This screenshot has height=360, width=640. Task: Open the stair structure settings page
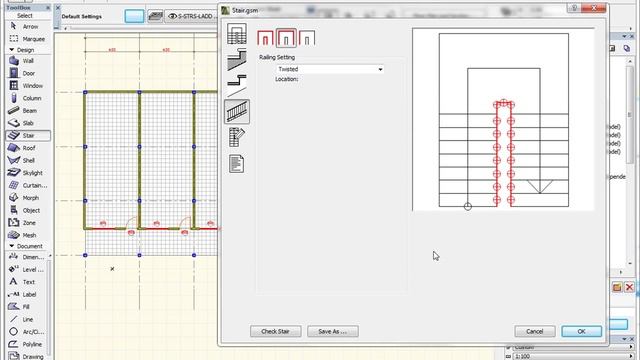(237, 60)
